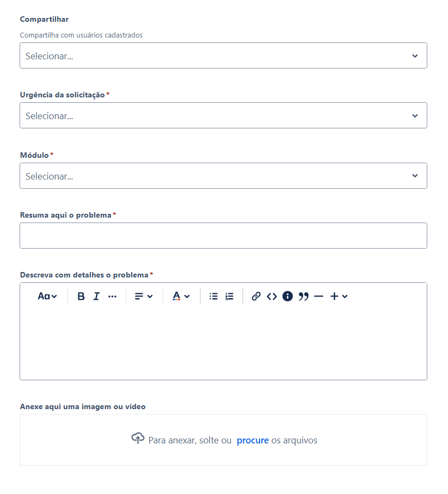The height and width of the screenshot is (494, 448).
Task: Insert a horizontal divider line
Action: [x=319, y=296]
